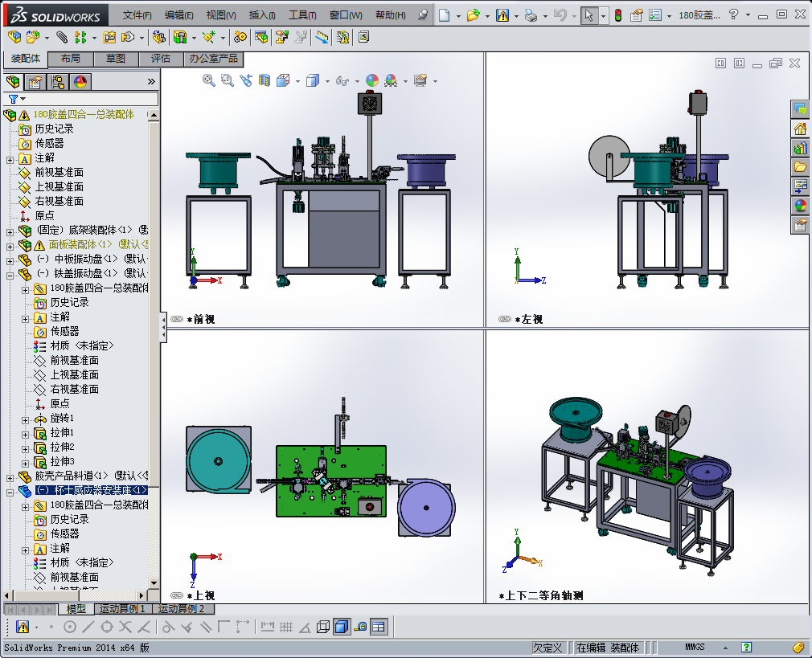Open SolidWorks Resources home icon in task pane
812x658 pixels.
click(x=801, y=129)
